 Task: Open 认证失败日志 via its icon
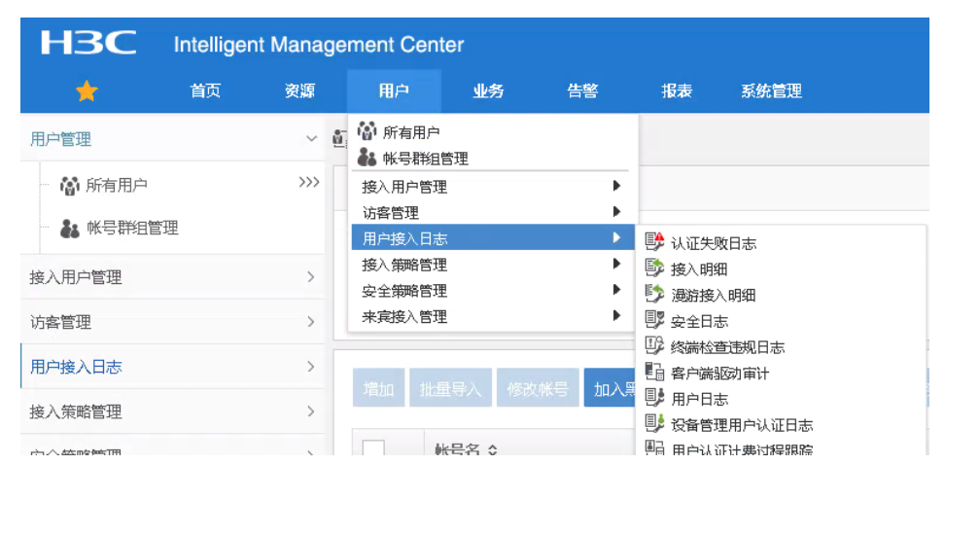pos(655,243)
